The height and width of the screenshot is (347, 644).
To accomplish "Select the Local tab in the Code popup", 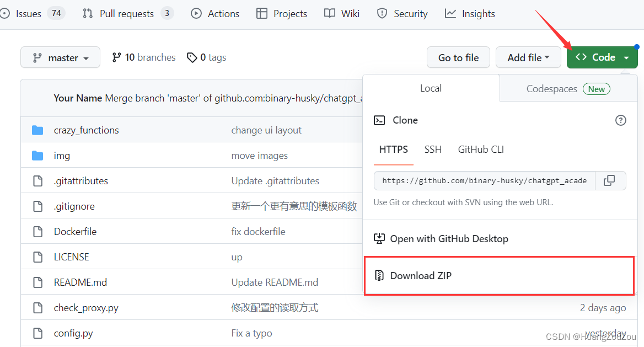I will coord(431,88).
